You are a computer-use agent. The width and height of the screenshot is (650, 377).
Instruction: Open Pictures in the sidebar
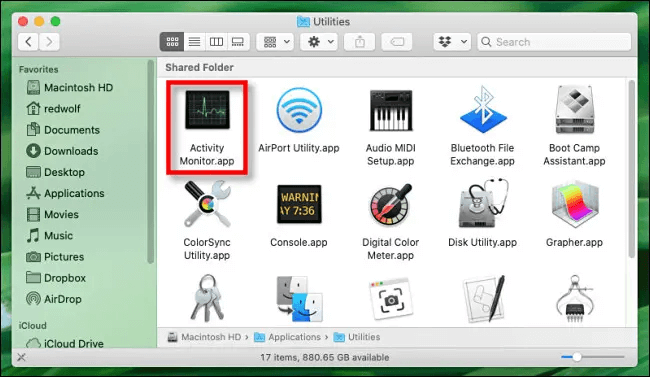pyautogui.click(x=55, y=257)
